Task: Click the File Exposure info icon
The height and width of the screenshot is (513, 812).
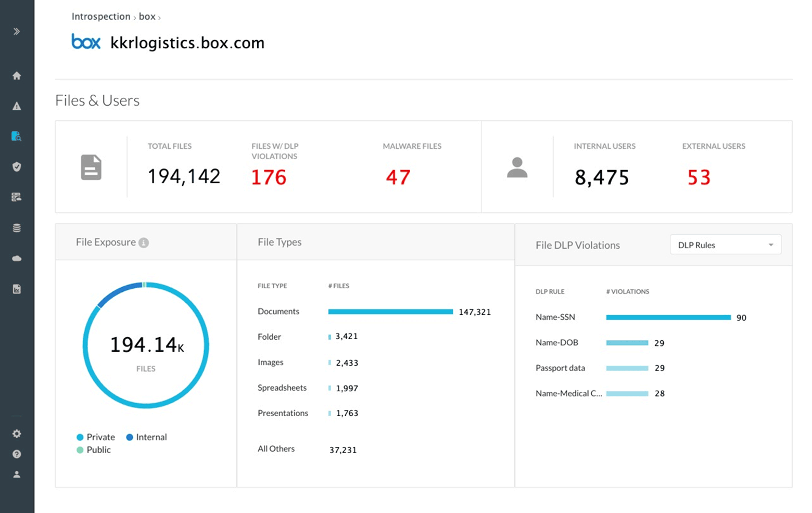Action: coord(144,242)
